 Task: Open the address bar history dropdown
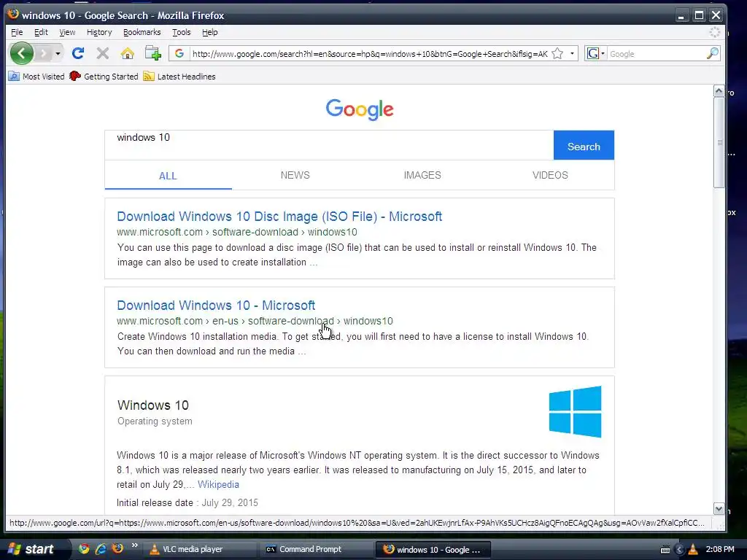572,54
